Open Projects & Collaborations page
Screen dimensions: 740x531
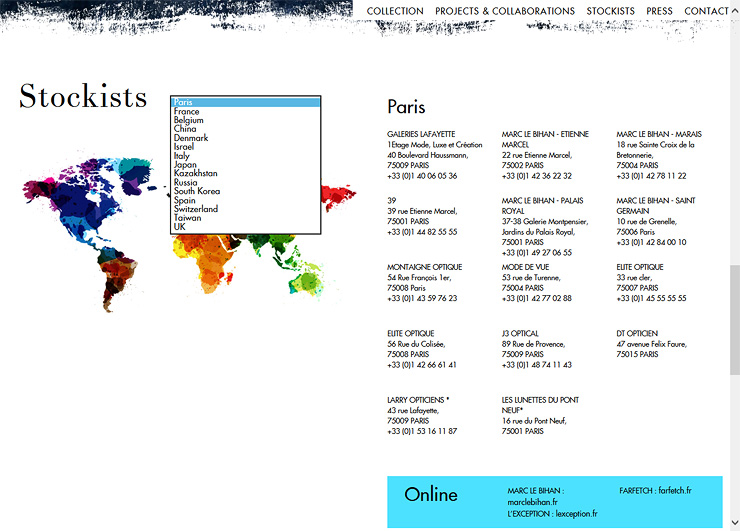505,11
